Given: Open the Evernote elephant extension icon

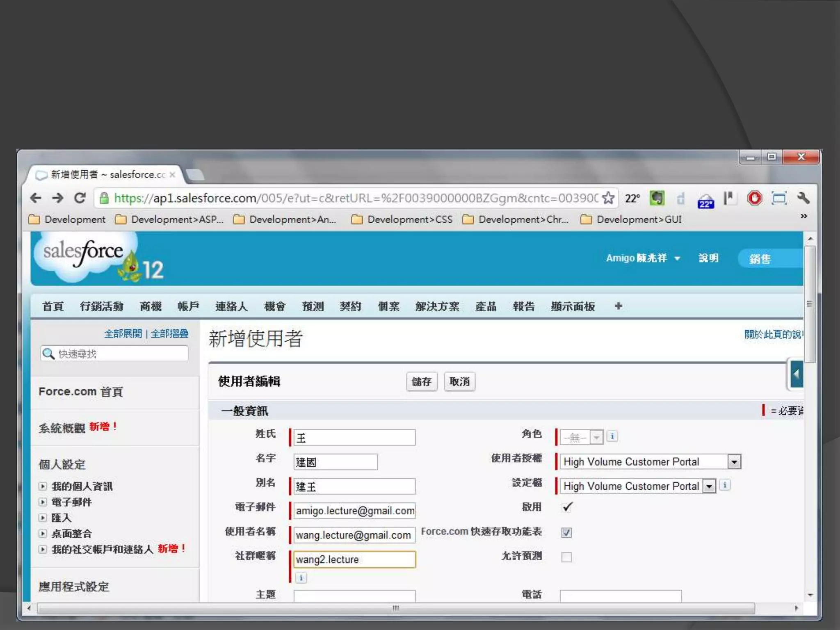Looking at the screenshot, I should point(657,199).
